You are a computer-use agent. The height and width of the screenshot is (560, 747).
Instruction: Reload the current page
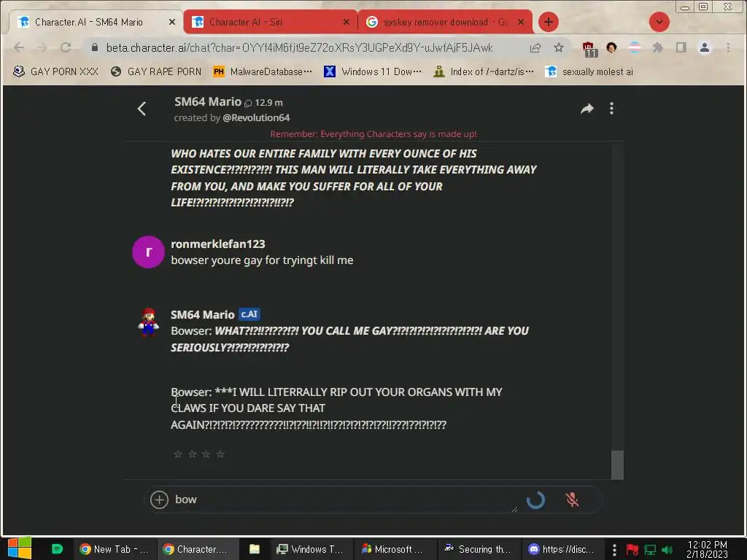pos(66,47)
